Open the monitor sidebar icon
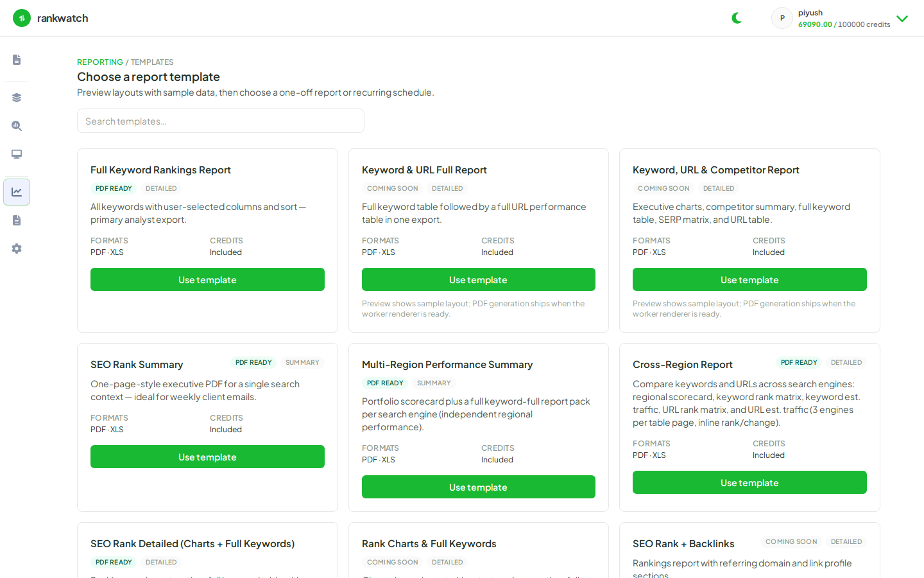The image size is (924, 578). click(17, 154)
